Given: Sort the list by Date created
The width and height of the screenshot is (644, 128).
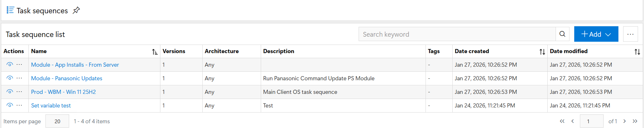Looking at the screenshot, I should [542, 52].
